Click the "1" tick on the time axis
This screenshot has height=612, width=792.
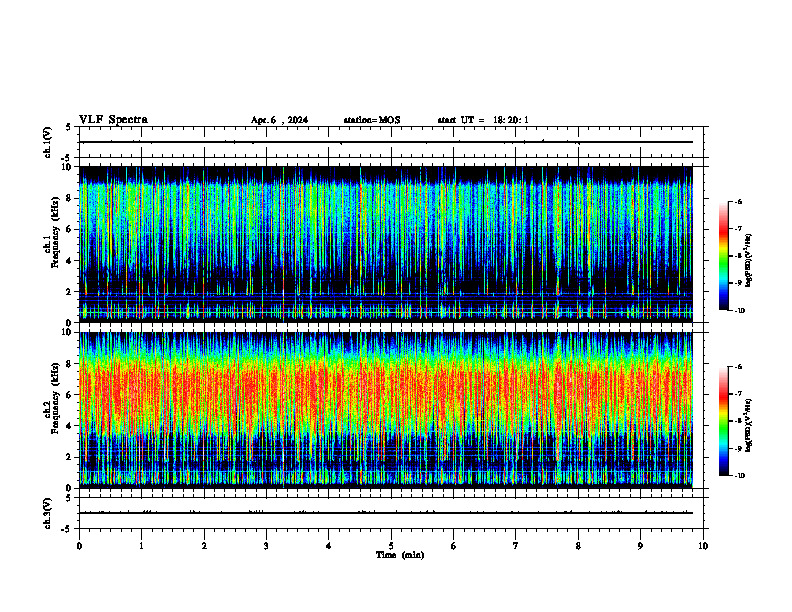[x=141, y=546]
